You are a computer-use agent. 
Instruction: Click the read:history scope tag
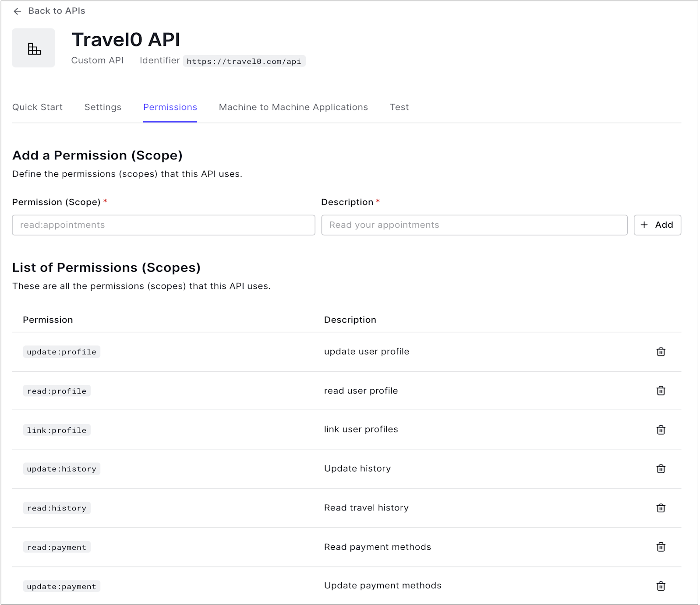[x=57, y=508]
